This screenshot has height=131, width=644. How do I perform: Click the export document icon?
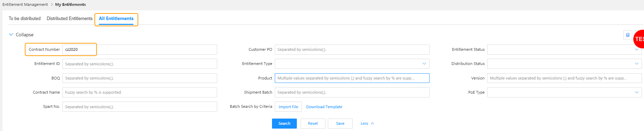coord(628,35)
